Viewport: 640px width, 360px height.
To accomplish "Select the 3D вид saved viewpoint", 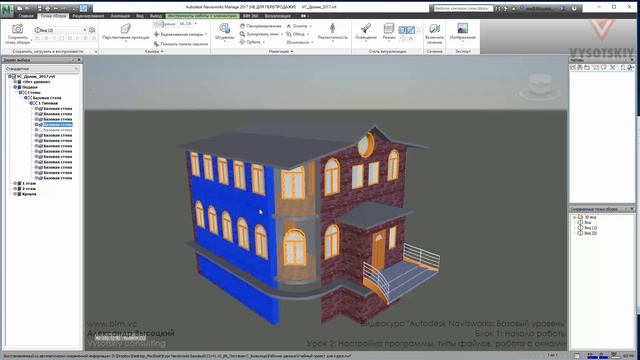I will pyautogui.click(x=590, y=217).
